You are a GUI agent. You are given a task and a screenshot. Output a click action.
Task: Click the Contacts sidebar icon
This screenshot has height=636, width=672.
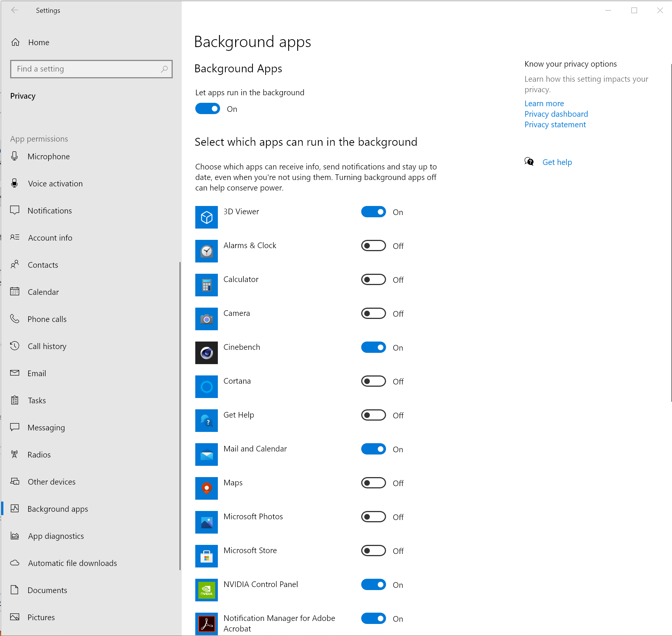point(15,264)
